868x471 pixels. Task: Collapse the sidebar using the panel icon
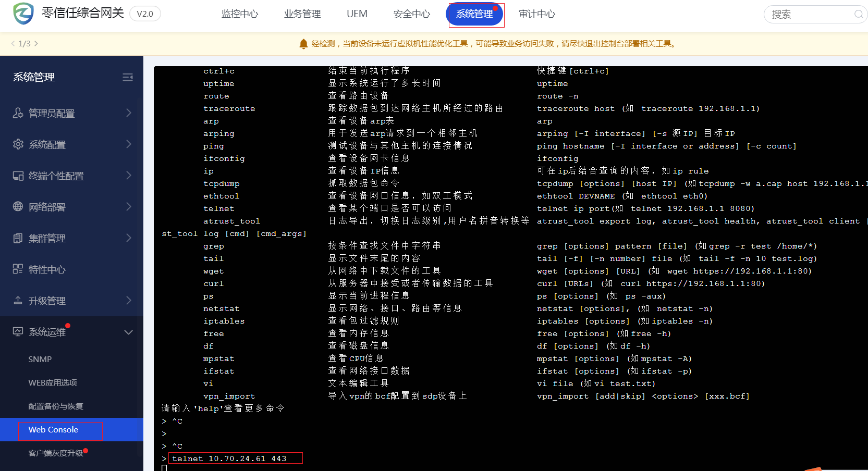point(128,77)
